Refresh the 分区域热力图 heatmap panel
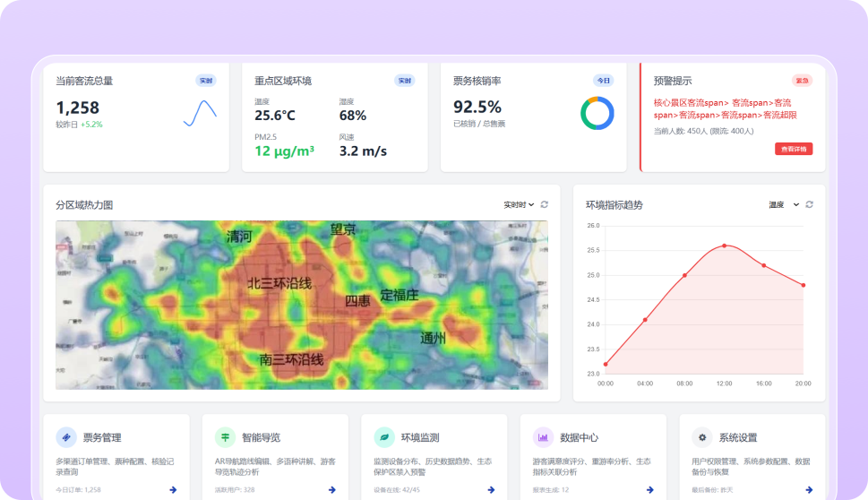The height and width of the screenshot is (500, 868). (544, 205)
